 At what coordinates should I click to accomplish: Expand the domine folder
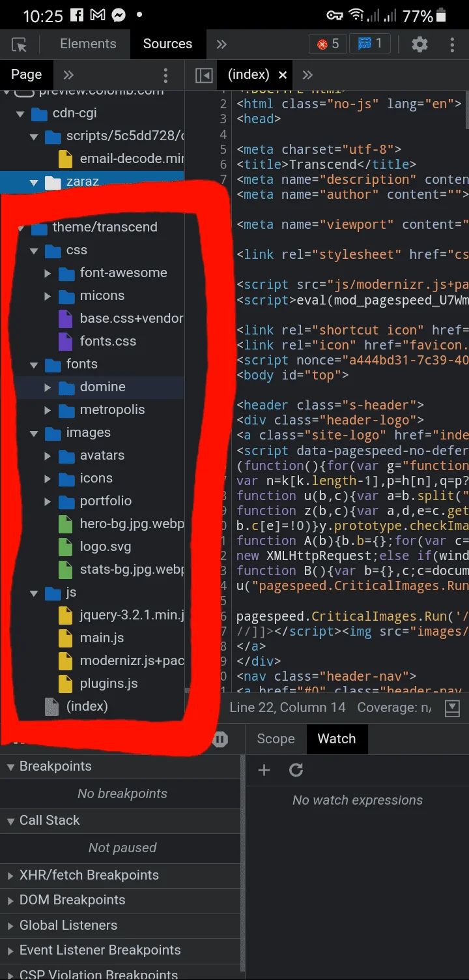pyautogui.click(x=48, y=388)
